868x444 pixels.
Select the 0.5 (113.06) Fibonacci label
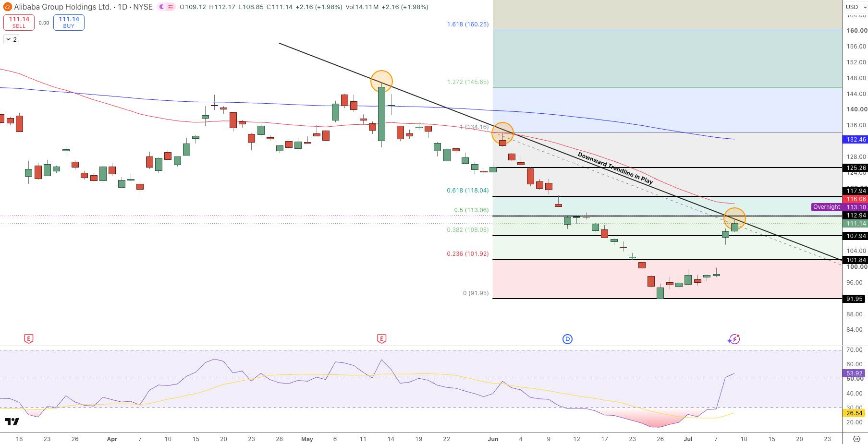471,210
